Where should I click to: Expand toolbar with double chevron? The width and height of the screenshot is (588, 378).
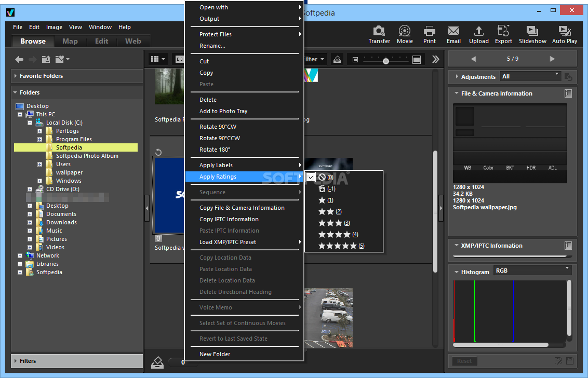click(x=435, y=59)
